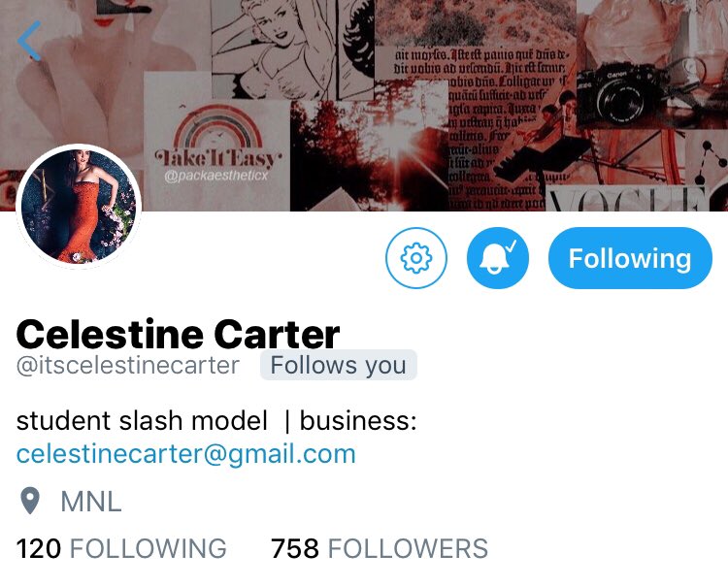
Task: Tap the location pin icon
Action: (30, 502)
